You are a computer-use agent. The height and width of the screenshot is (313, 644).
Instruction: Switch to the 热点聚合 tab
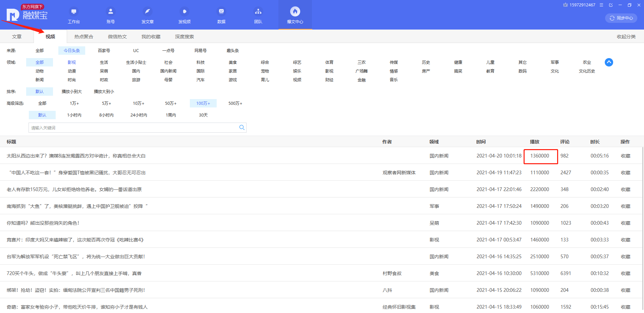84,37
